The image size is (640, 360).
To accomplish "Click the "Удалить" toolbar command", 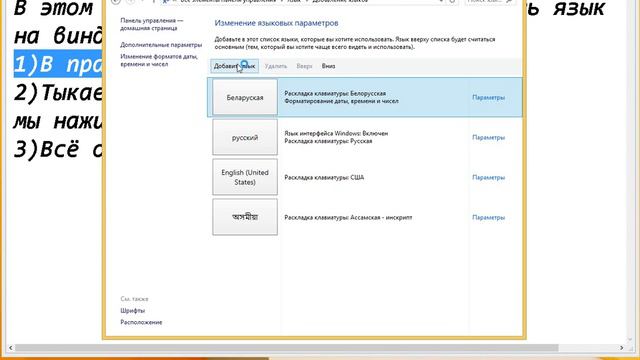I will (276, 66).
